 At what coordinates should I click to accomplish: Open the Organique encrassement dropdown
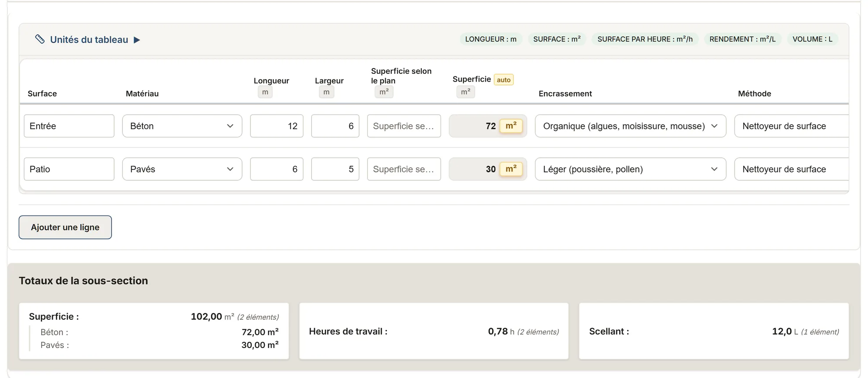(631, 126)
